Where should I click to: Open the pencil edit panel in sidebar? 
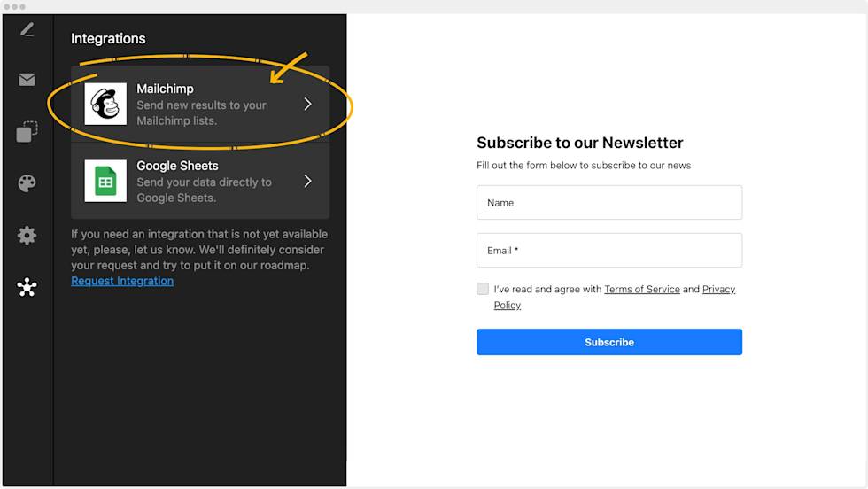tap(27, 30)
